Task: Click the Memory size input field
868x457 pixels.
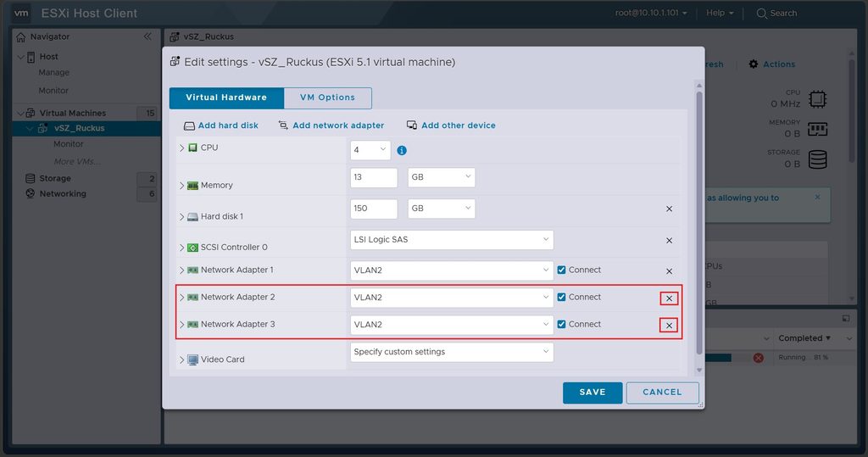Action: pos(374,177)
